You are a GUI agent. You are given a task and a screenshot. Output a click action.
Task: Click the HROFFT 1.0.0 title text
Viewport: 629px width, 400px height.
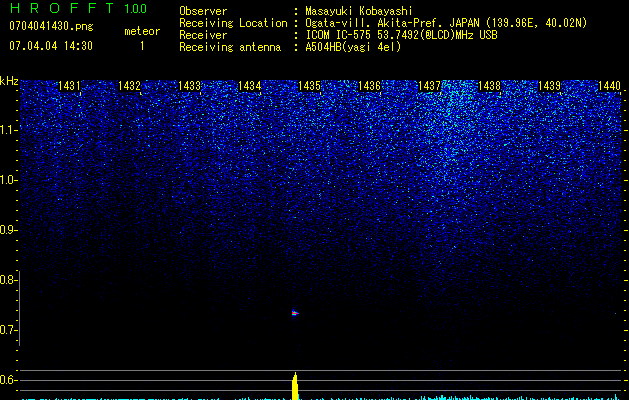(x=79, y=8)
